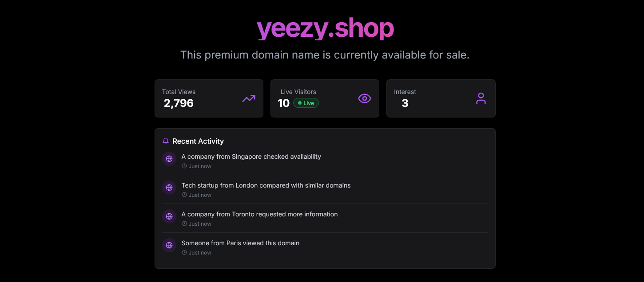644x282 pixels.
Task: Open the Paris viewed this domain activity
Action: point(325,247)
